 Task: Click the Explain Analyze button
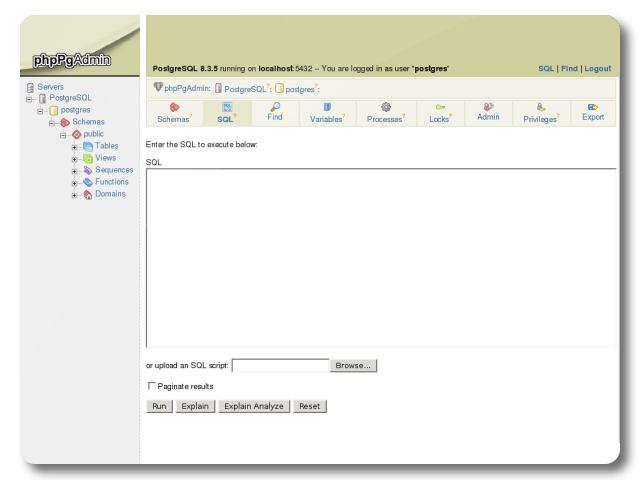tap(255, 406)
